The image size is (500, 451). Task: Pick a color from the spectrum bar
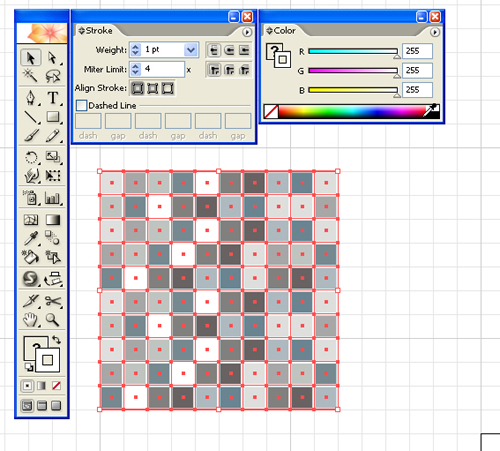coord(353,112)
